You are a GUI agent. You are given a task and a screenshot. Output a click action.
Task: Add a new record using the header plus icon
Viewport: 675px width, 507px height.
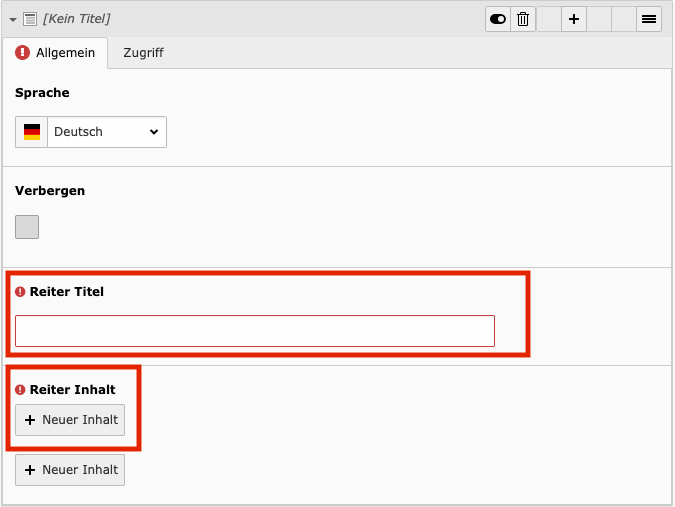click(x=573, y=19)
